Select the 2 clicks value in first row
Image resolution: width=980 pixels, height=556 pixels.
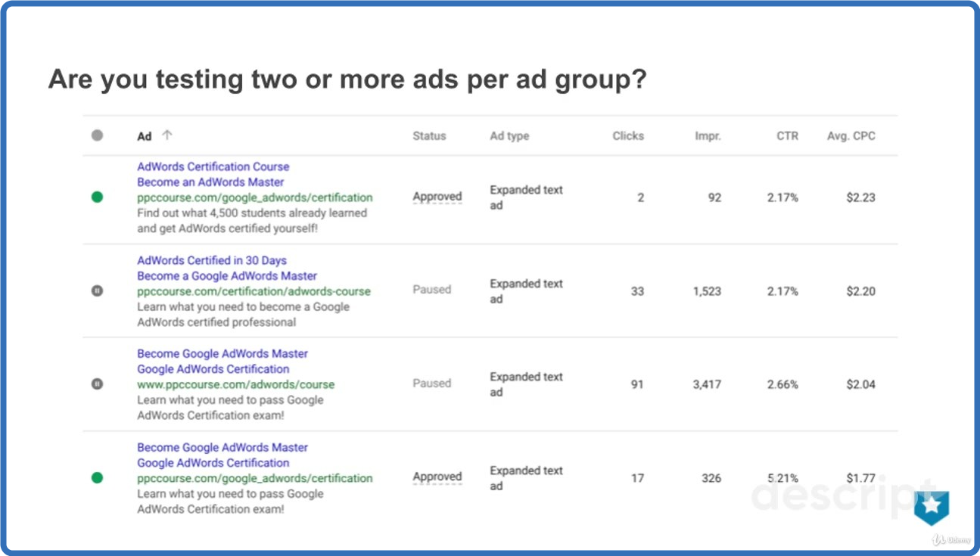click(x=641, y=197)
